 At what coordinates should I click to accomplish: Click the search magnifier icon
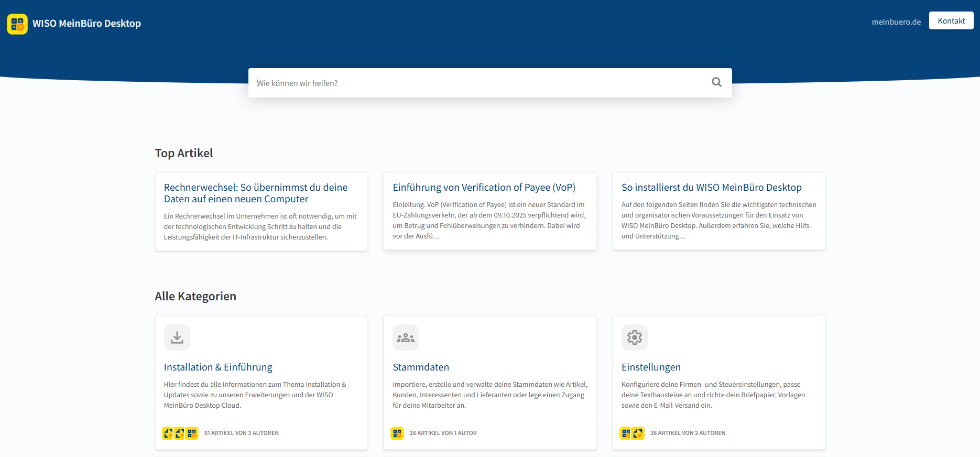click(716, 82)
